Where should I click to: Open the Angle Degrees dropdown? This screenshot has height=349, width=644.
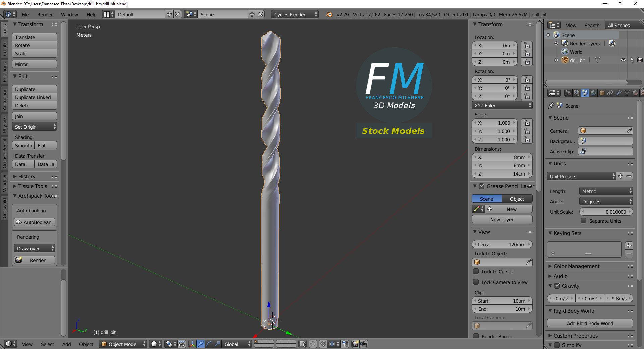coord(606,201)
